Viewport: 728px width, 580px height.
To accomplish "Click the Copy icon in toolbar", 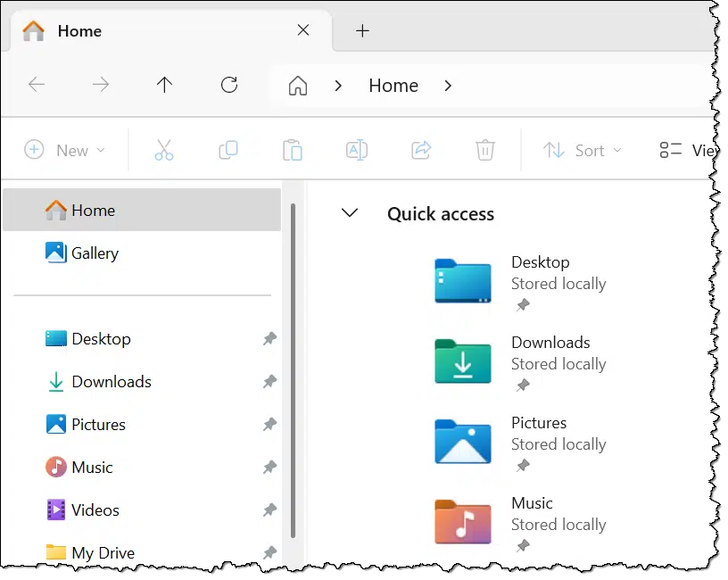I will pos(228,150).
